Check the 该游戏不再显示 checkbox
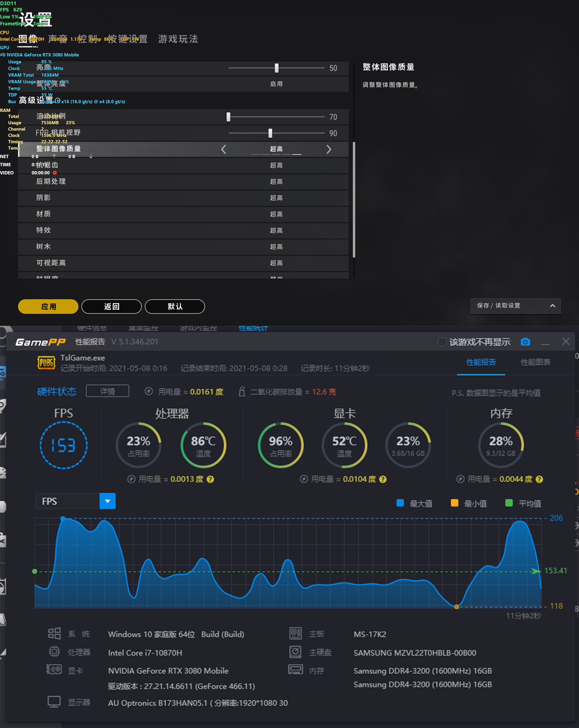Screen dimensions: 579x728 tap(442, 342)
